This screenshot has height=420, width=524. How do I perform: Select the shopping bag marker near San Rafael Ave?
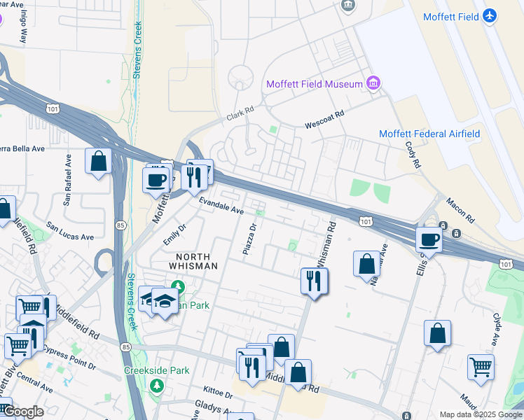[x=98, y=164]
